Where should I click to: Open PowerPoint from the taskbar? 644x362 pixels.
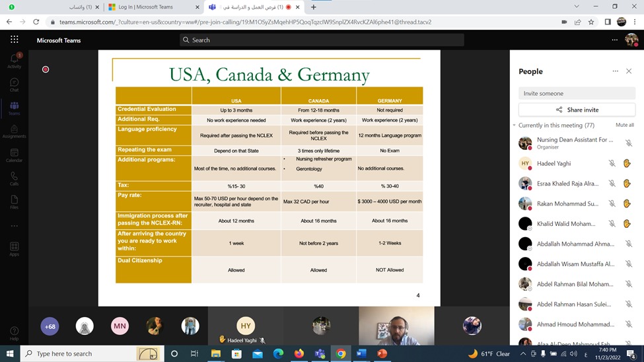point(382,353)
